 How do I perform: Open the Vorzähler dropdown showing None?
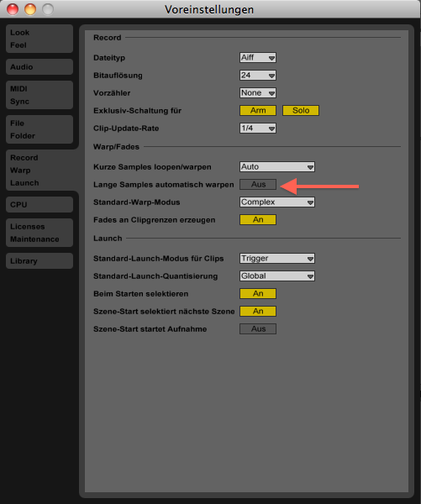[258, 93]
